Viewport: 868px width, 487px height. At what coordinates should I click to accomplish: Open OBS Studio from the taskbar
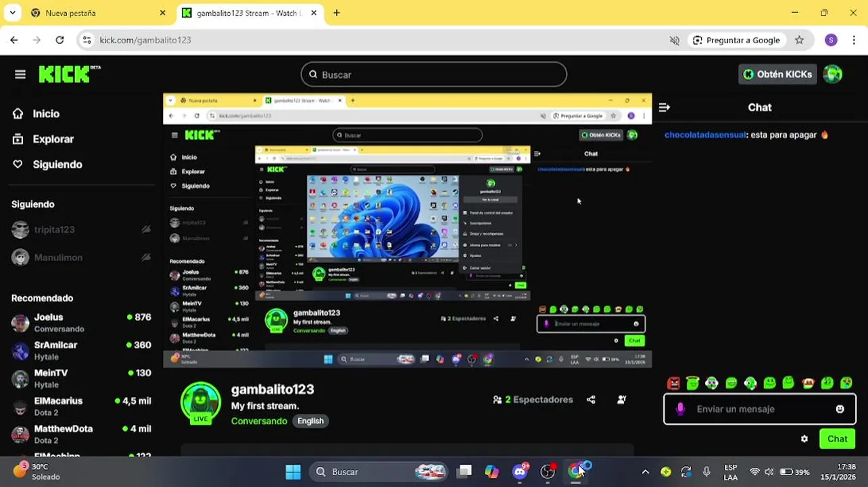click(548, 471)
